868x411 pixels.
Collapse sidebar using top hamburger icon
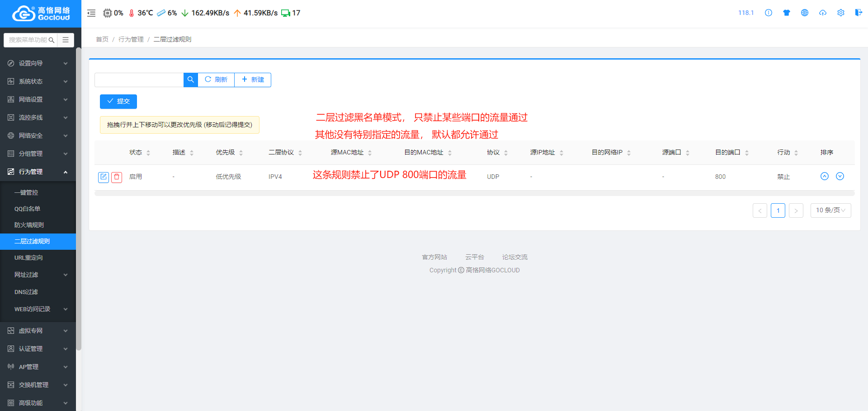[x=91, y=13]
